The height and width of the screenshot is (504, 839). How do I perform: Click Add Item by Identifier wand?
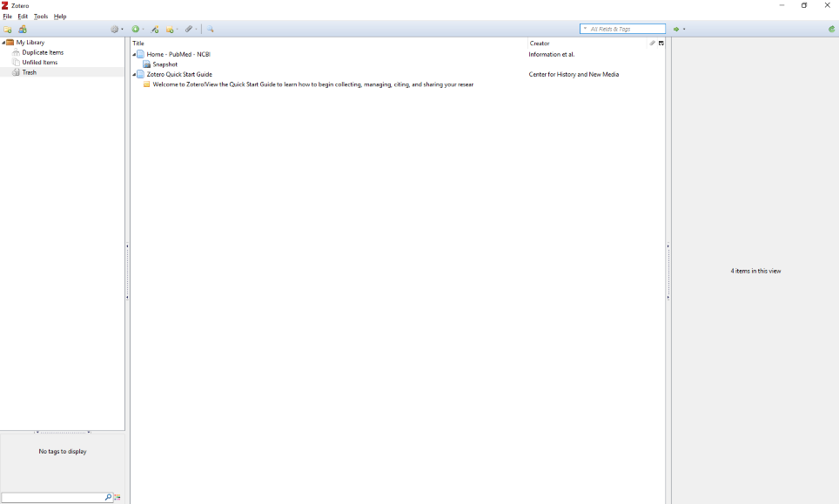point(155,30)
